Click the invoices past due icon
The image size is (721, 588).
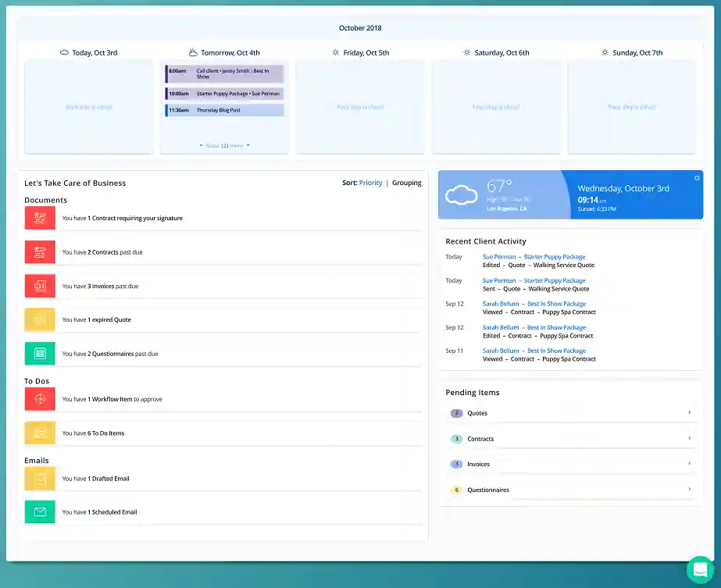point(40,286)
